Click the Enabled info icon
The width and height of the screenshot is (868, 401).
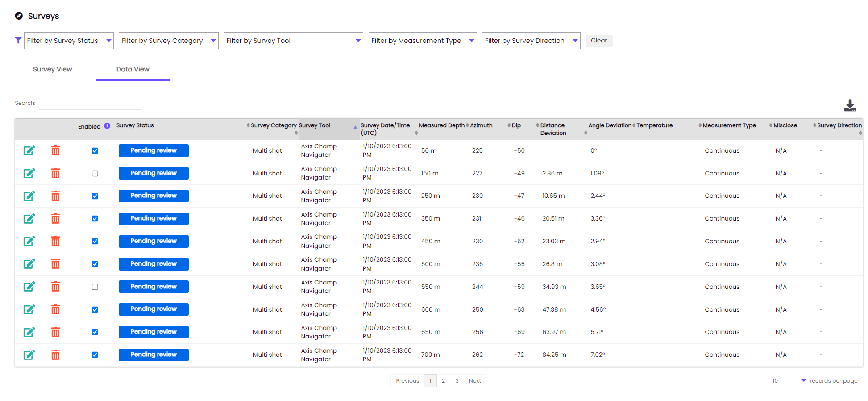click(107, 126)
